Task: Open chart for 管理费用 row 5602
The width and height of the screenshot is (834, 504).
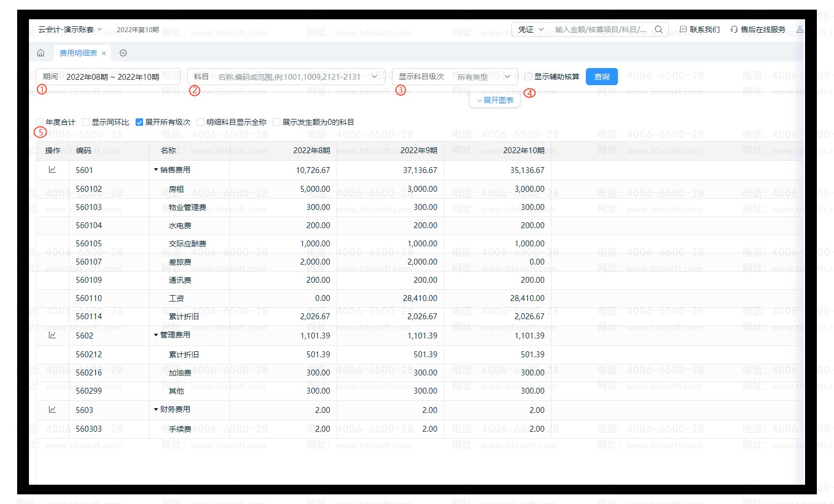Action: click(53, 335)
